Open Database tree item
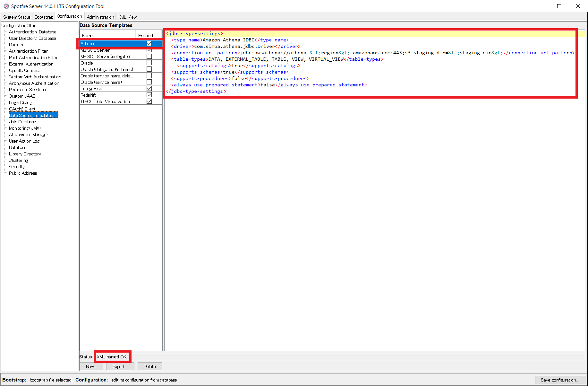The height and width of the screenshot is (386, 588). coord(18,147)
